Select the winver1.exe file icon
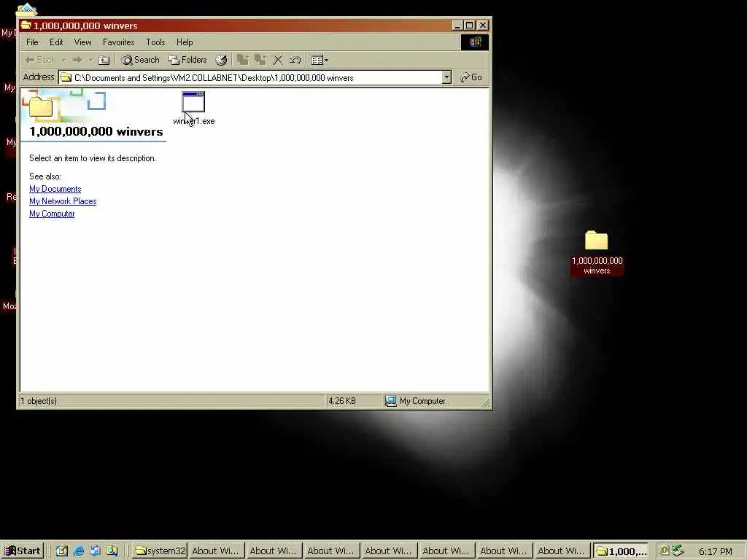The image size is (747, 560). click(193, 102)
